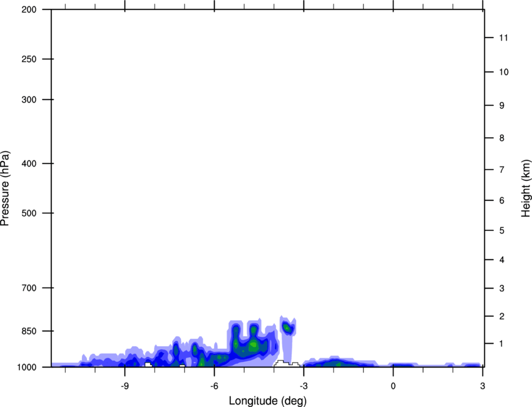Viewport: 532px width, 407px height.
Task: Click the 0 longitude tick label
Action: click(393, 386)
